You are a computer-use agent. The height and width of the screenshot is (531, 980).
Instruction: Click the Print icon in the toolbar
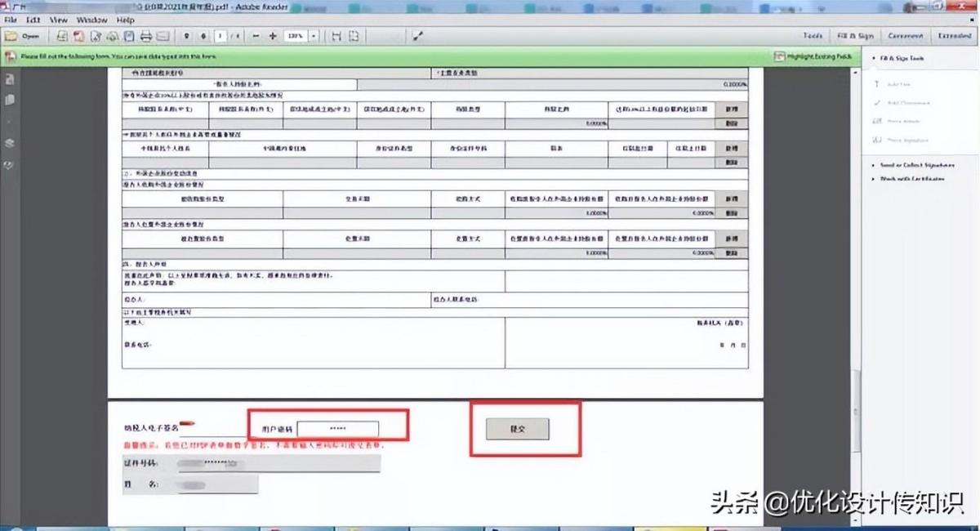(x=146, y=36)
